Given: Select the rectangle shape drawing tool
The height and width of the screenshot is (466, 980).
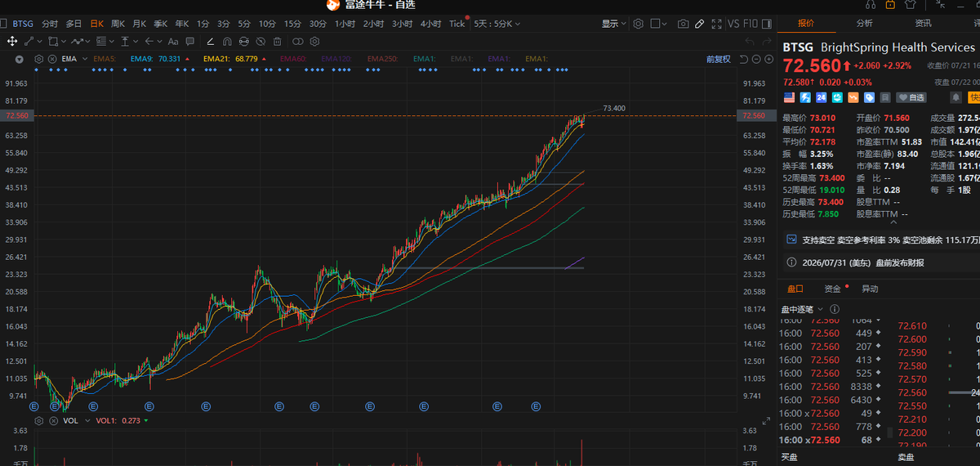Looking at the screenshot, I should coord(53,41).
